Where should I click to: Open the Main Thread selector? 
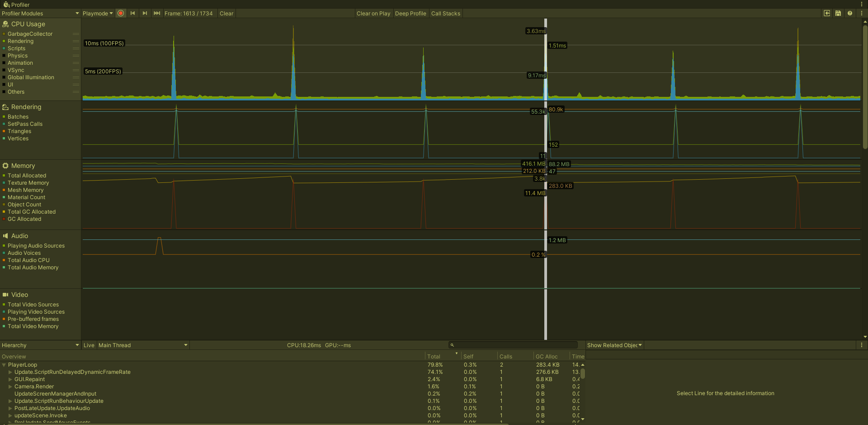[142, 345]
